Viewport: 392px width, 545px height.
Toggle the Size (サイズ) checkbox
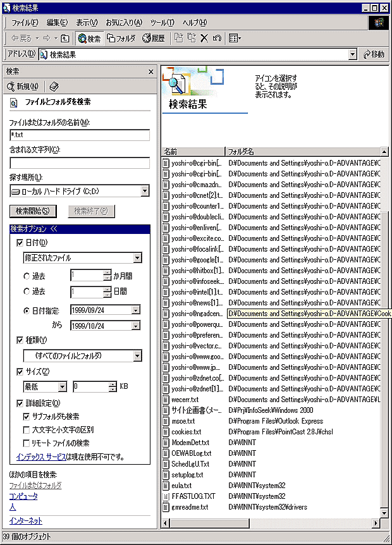click(20, 372)
